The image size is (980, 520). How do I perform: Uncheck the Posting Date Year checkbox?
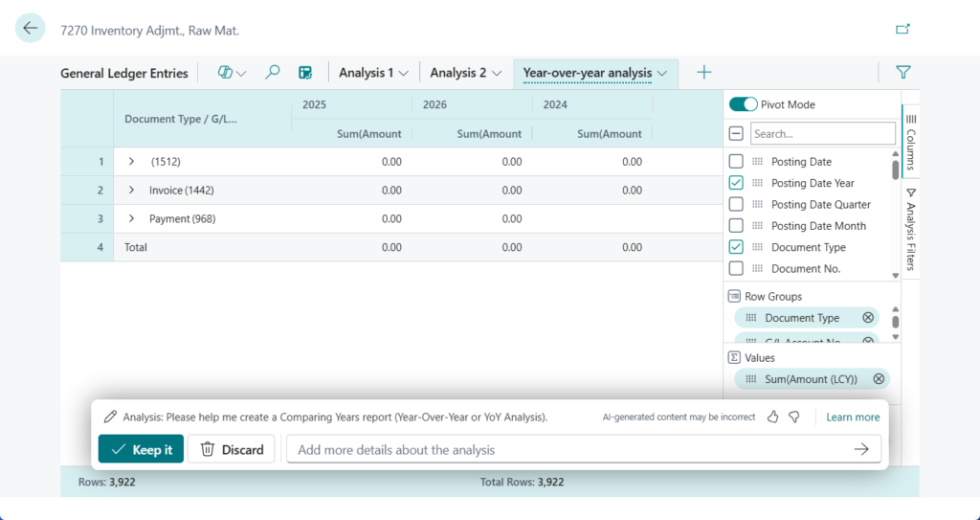tap(736, 183)
